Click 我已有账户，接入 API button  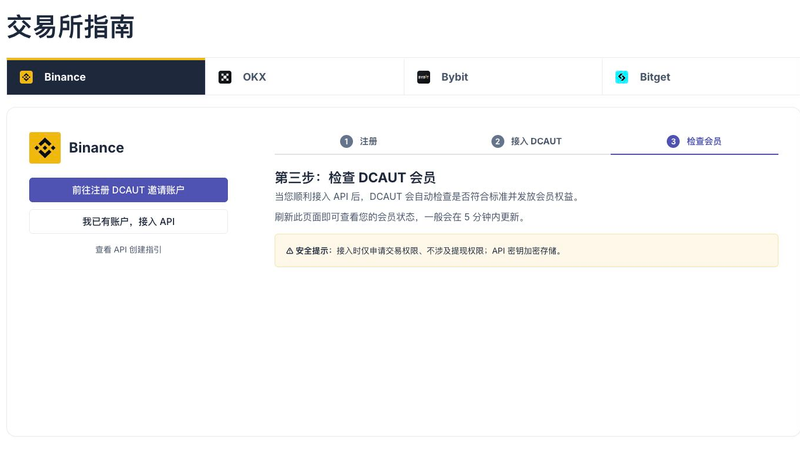point(129,221)
